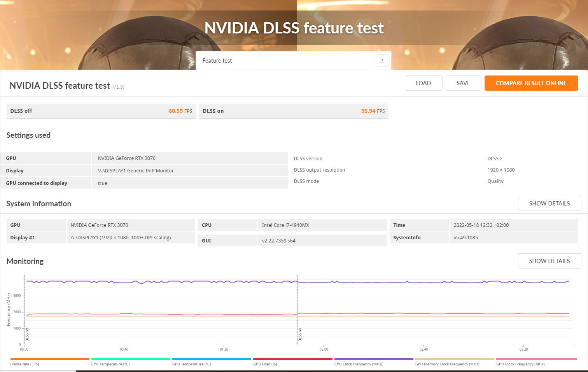The height and width of the screenshot is (372, 588).
Task: Toggle GPU Memory Clock Frequency legend swatch
Action: point(455,359)
